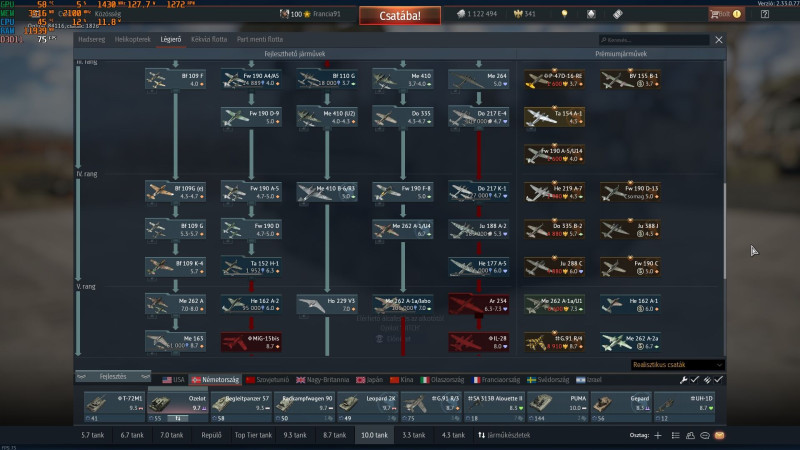Select the Do 335 aircraft card

403,117
